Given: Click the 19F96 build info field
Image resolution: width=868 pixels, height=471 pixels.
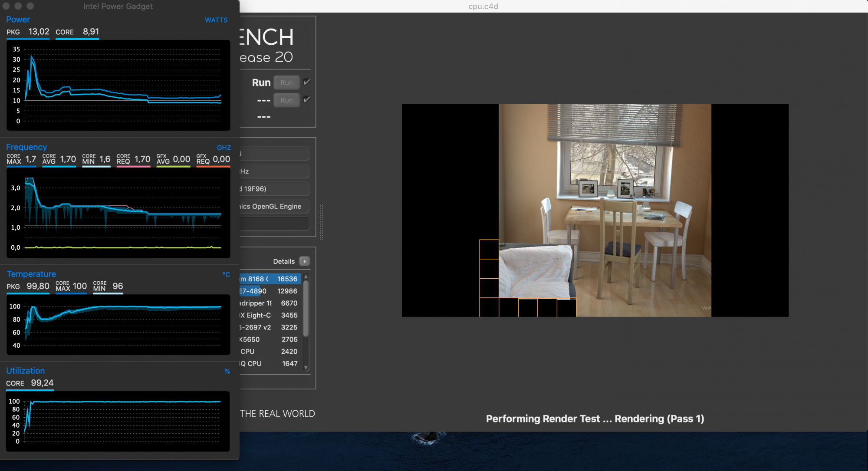Looking at the screenshot, I should 273,189.
